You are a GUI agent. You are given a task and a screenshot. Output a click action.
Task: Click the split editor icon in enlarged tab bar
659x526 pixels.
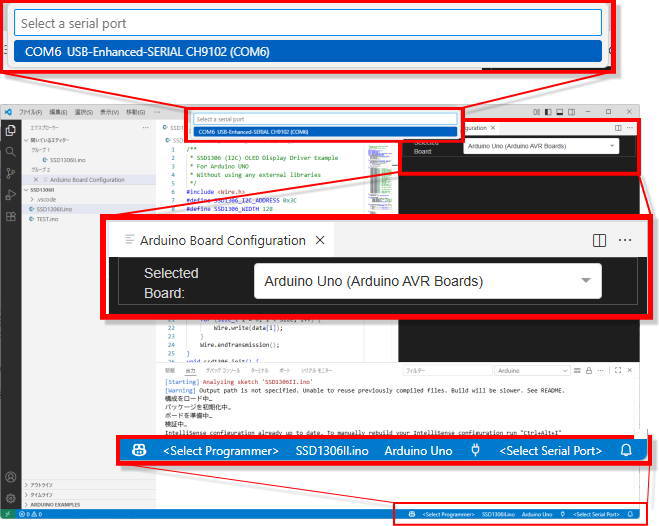(x=599, y=240)
